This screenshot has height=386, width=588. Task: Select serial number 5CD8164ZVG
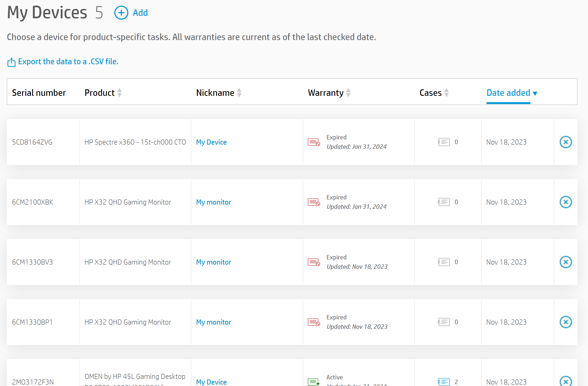[x=32, y=142]
